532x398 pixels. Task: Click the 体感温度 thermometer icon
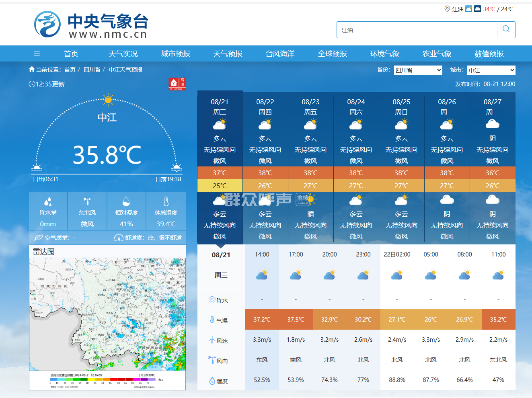pyautogui.click(x=166, y=201)
